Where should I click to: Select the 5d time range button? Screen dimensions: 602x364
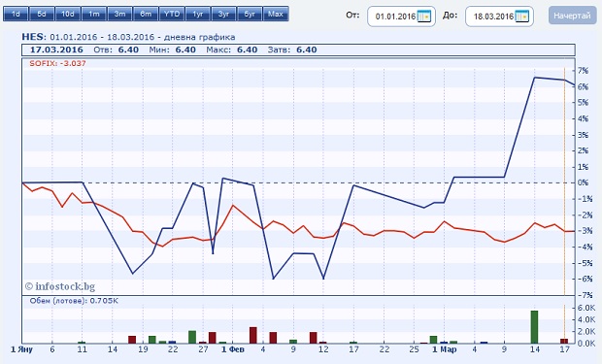pos(42,14)
